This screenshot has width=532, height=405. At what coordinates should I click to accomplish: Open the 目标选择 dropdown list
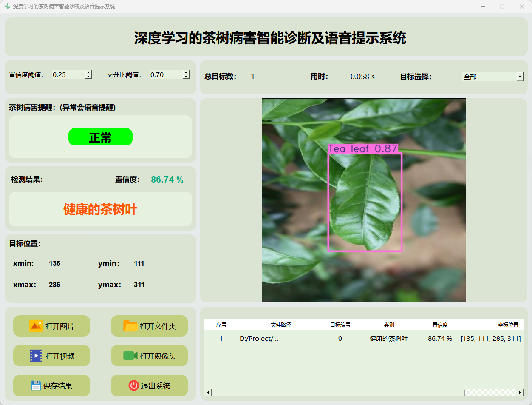[520, 77]
